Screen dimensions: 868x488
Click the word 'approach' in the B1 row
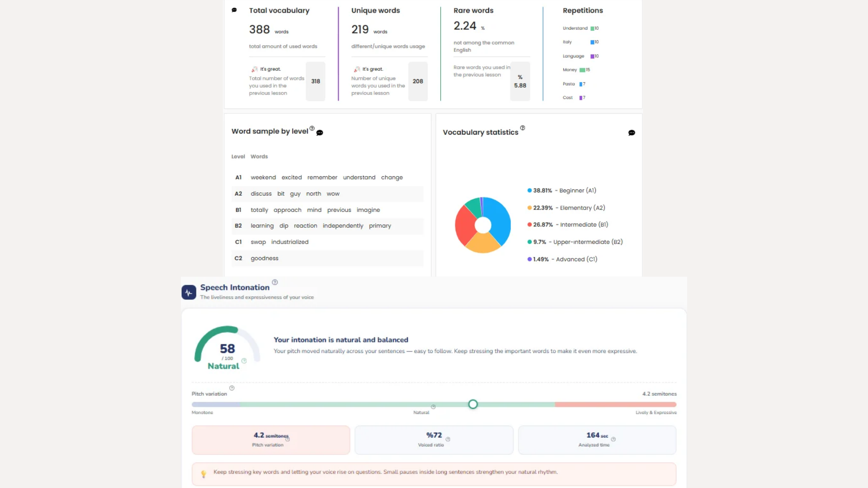(288, 210)
